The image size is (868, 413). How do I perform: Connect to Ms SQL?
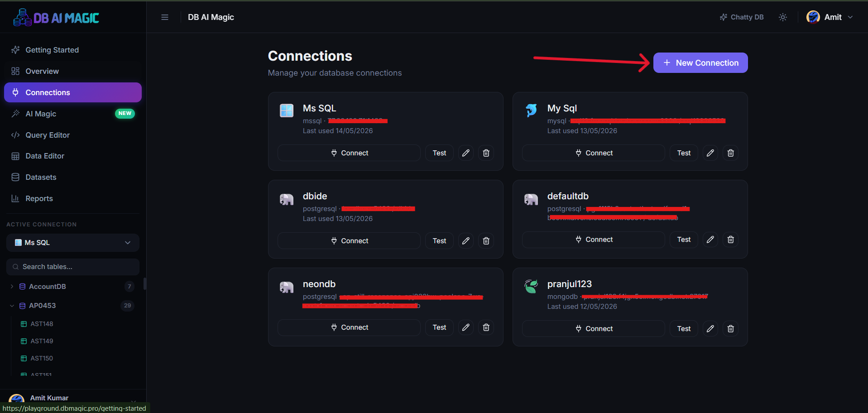click(349, 153)
